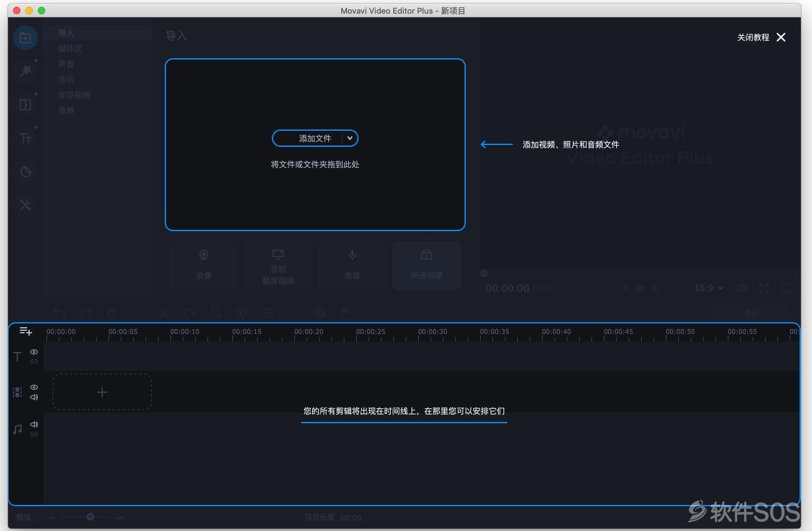
Task: Click the fullscreen preview icon
Action: pyautogui.click(x=764, y=288)
